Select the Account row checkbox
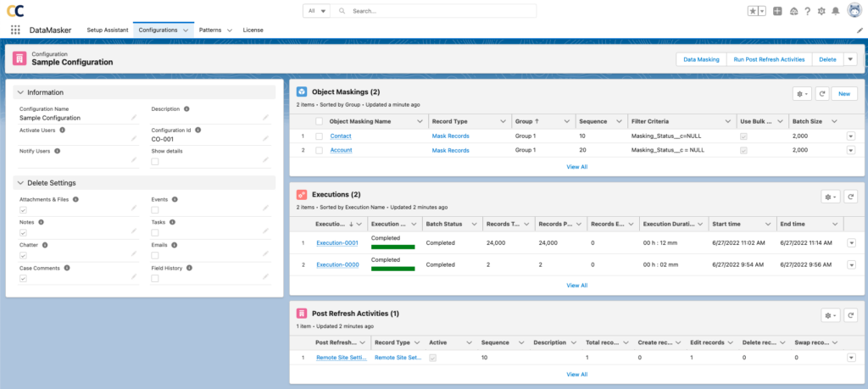Image resolution: width=868 pixels, height=389 pixels. [x=319, y=150]
